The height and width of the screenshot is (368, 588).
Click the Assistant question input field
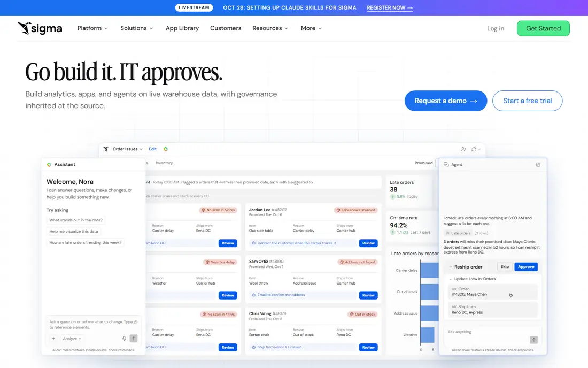tap(94, 325)
